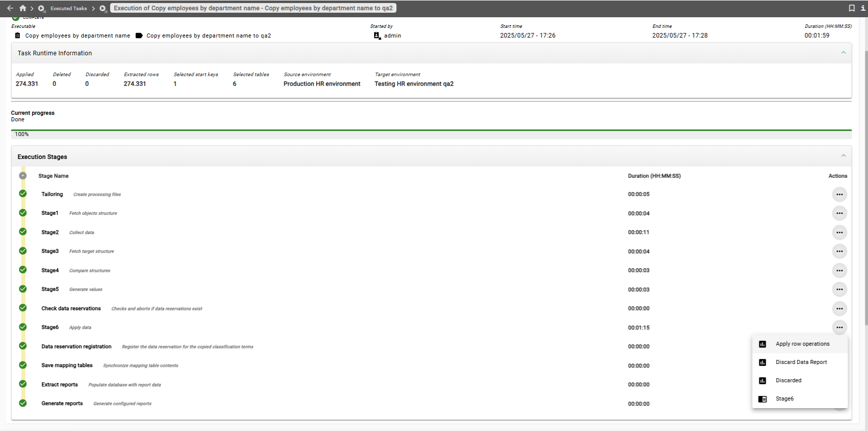Choose Discard Data Report from menu

[800, 362]
